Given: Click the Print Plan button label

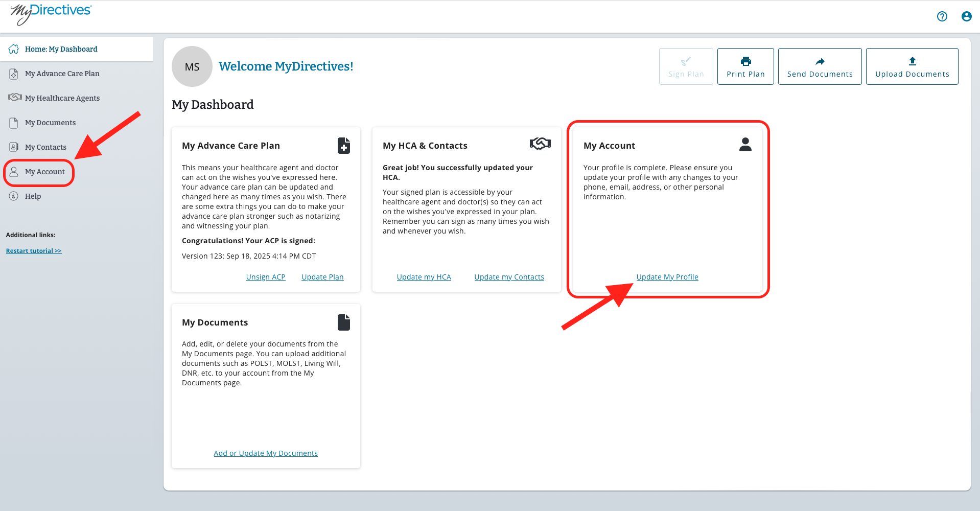Looking at the screenshot, I should 746,74.
